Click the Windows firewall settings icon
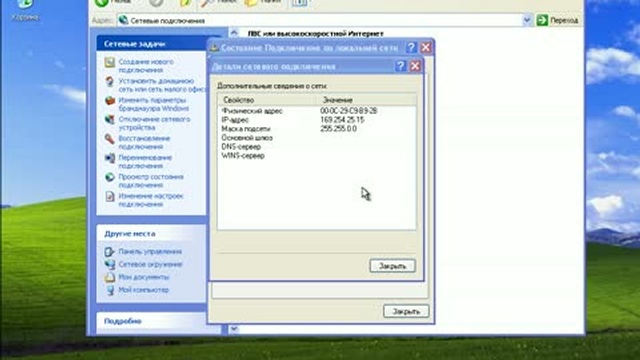The height and width of the screenshot is (360, 640). coord(109,100)
